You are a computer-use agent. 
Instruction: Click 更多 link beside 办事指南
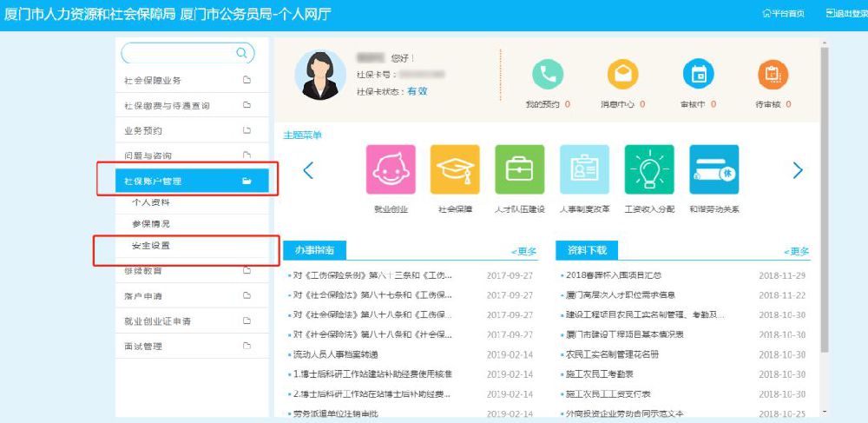tap(523, 251)
